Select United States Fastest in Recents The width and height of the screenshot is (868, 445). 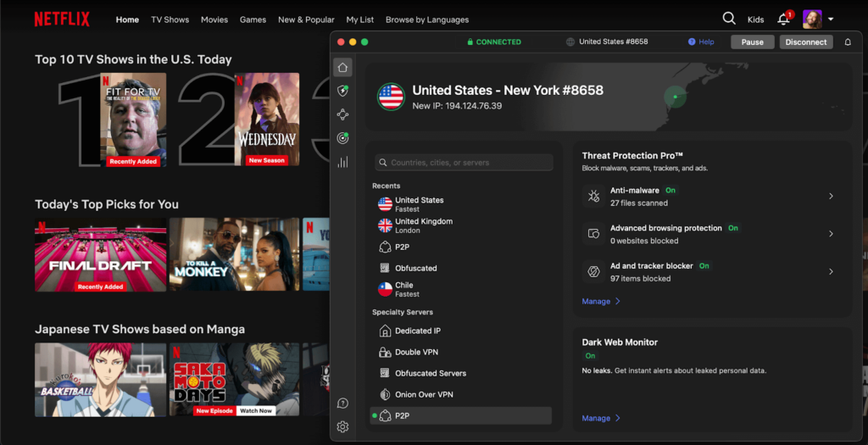click(x=461, y=204)
